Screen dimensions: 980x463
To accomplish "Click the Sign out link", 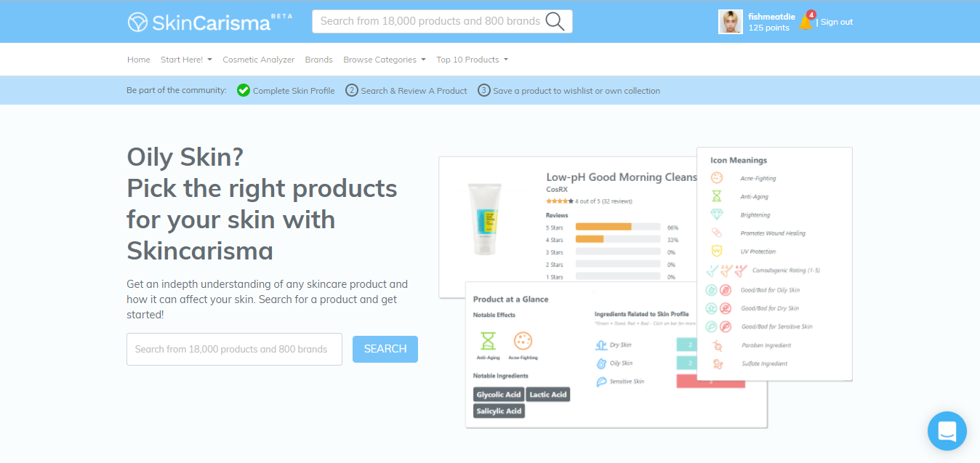I will click(837, 22).
